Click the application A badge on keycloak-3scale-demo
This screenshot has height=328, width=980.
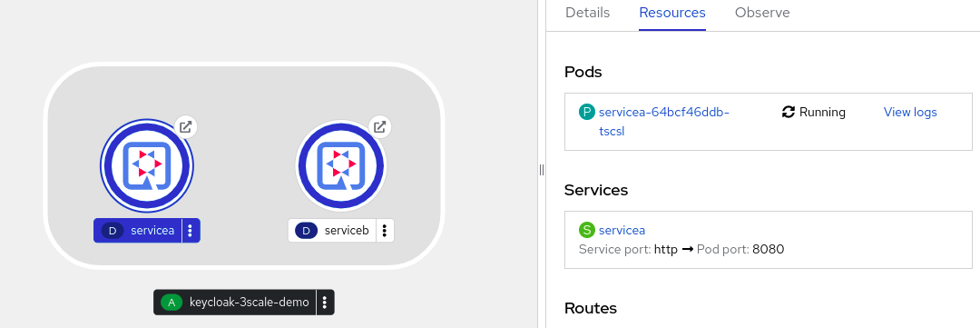171,303
